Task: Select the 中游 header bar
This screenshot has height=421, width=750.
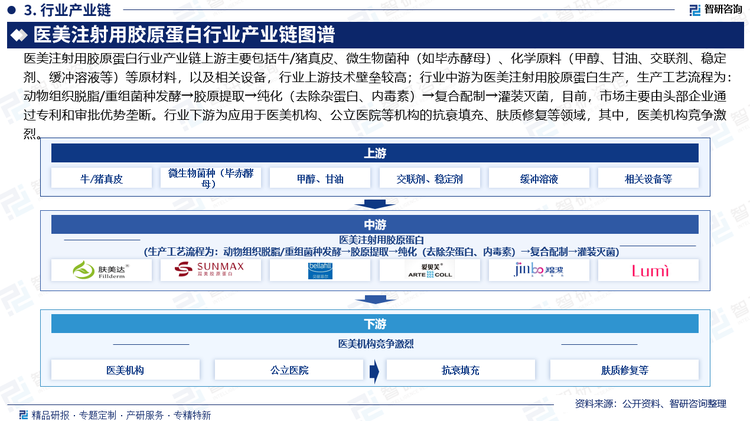Action: (x=375, y=224)
